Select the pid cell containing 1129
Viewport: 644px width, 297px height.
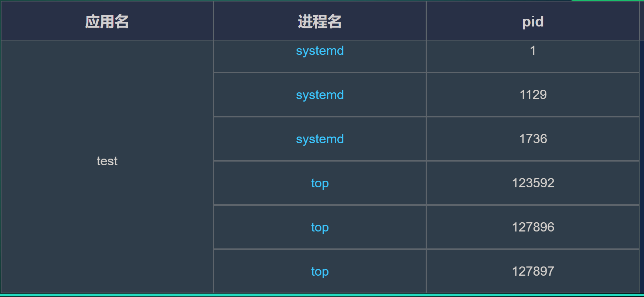click(x=533, y=95)
